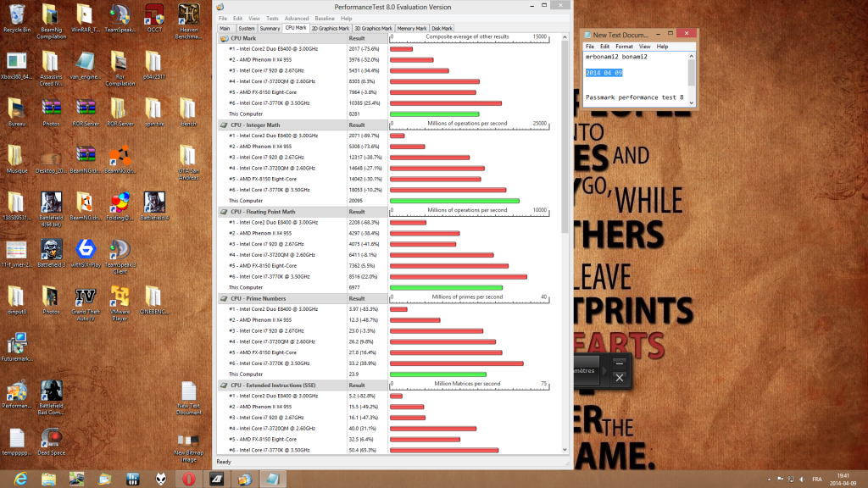Screen dimensions: 868x488
Task: Open the Format menu in Notepad
Action: tap(624, 47)
